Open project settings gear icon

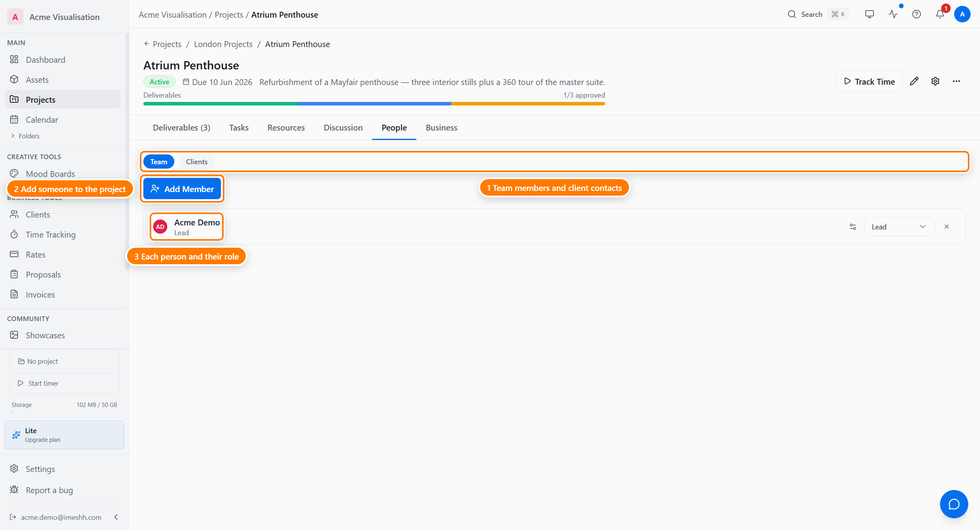coord(935,81)
